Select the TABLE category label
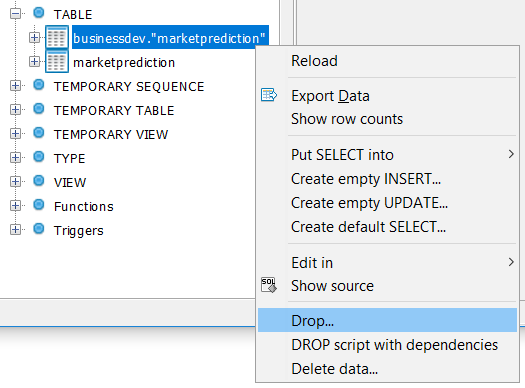The image size is (525, 388). 73,15
